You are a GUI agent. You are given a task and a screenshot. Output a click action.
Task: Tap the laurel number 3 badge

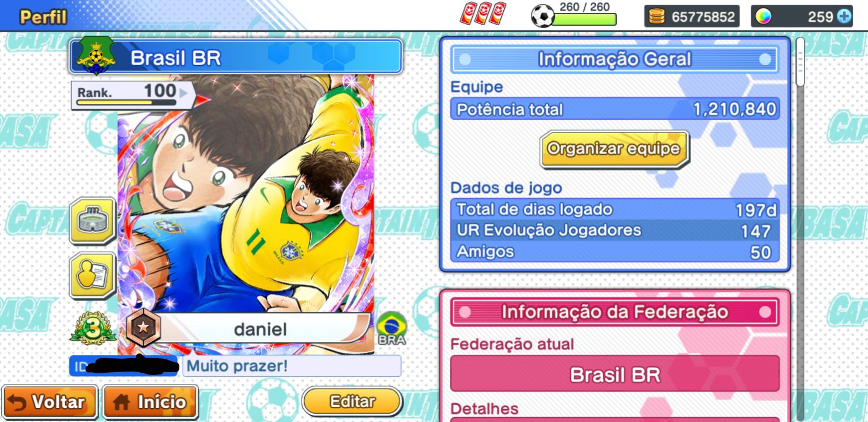pyautogui.click(x=93, y=329)
